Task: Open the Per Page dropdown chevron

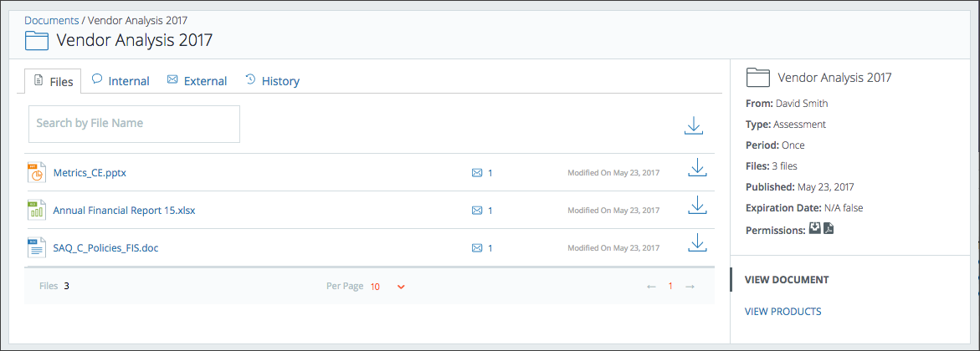Action: coord(401,287)
